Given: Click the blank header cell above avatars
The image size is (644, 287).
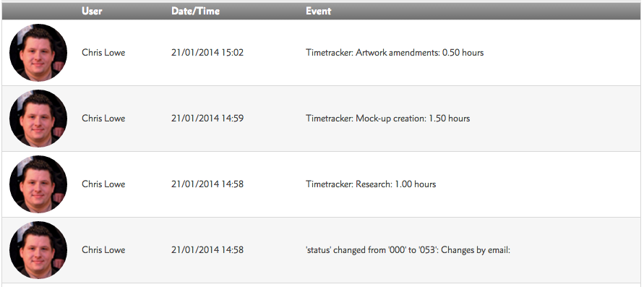Looking at the screenshot, I should click(x=40, y=11).
